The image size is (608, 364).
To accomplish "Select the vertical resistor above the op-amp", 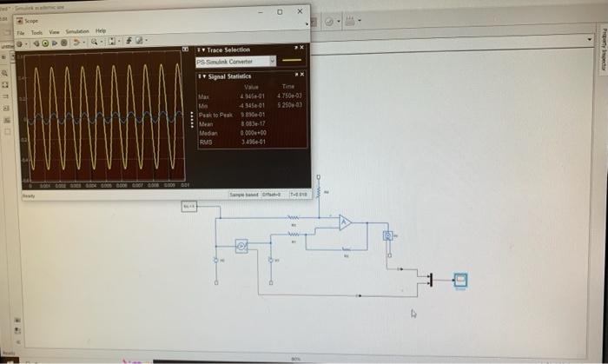I will (319, 191).
